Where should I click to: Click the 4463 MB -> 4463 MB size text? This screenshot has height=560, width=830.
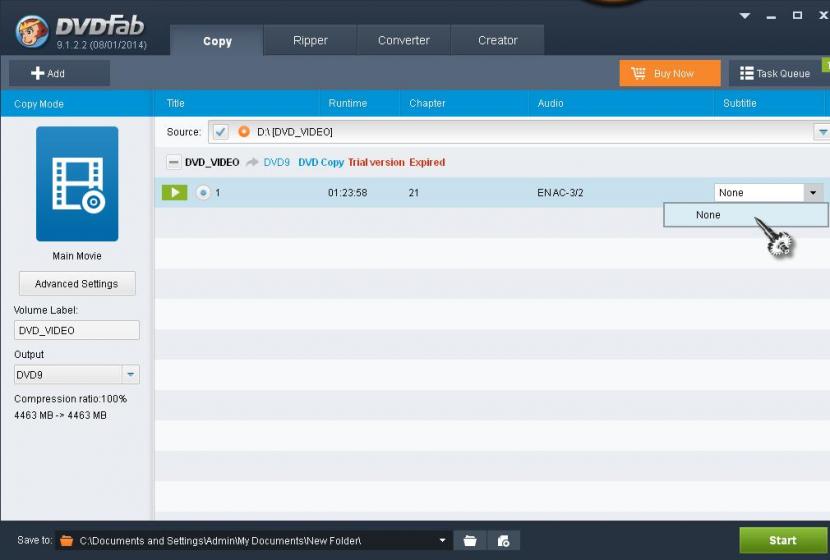(60, 416)
